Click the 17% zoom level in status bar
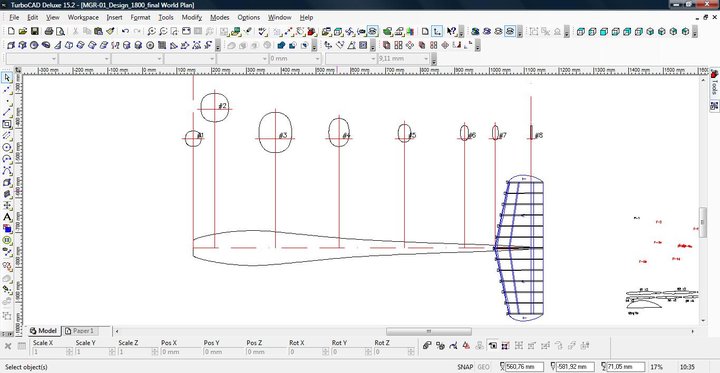The image size is (720, 373). 657,367
